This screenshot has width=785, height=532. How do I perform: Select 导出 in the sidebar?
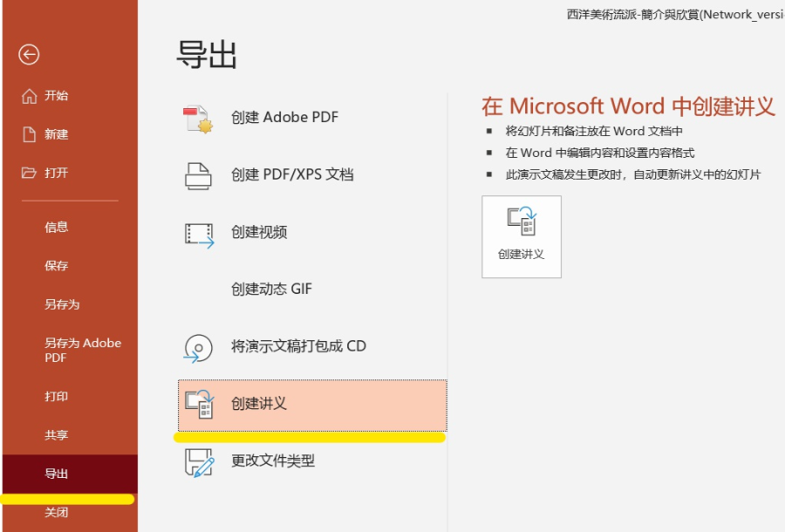coord(70,474)
